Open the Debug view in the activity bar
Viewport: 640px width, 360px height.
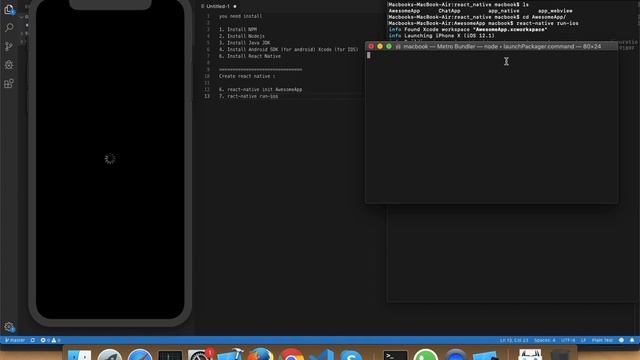click(x=9, y=65)
